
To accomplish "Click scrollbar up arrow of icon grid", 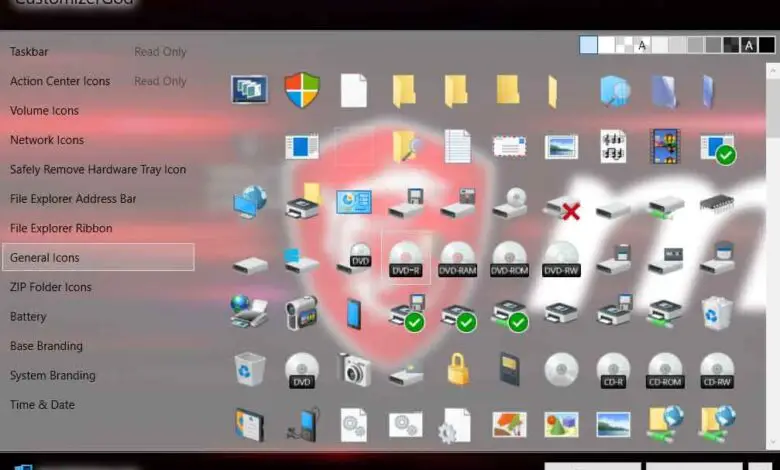I will point(773,71).
